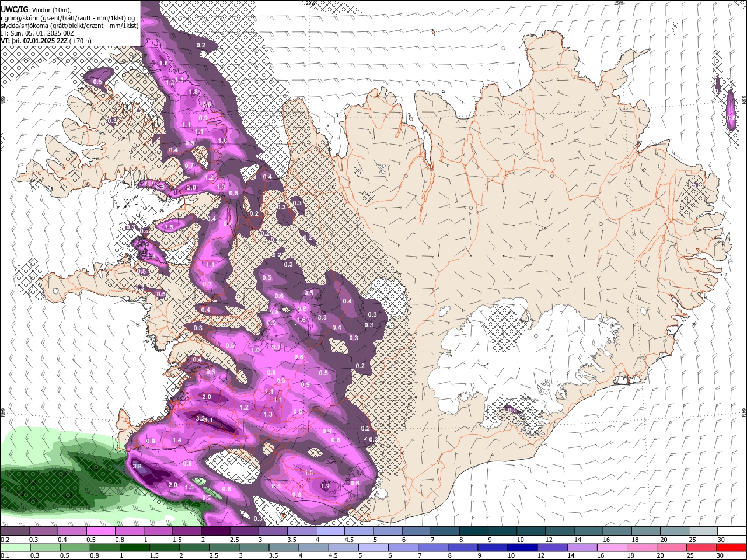Click the 1.9 value in the southern precipitation band

(326, 486)
